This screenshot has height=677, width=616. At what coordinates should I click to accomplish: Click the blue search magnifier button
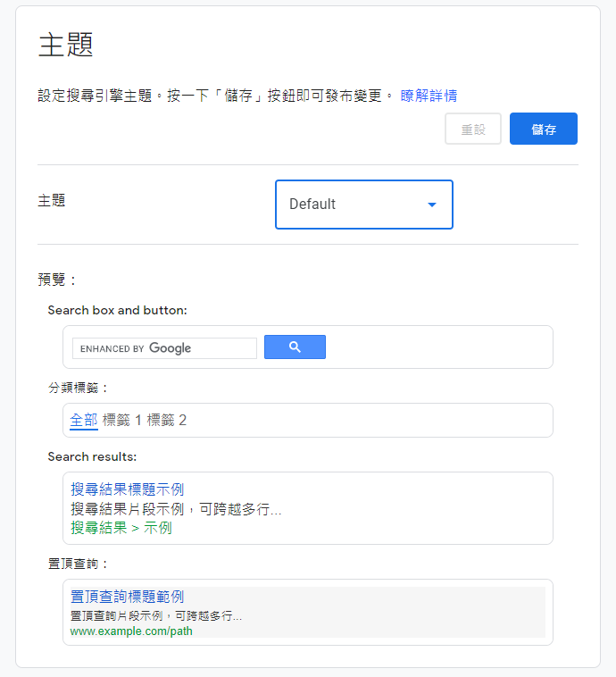[x=295, y=347]
